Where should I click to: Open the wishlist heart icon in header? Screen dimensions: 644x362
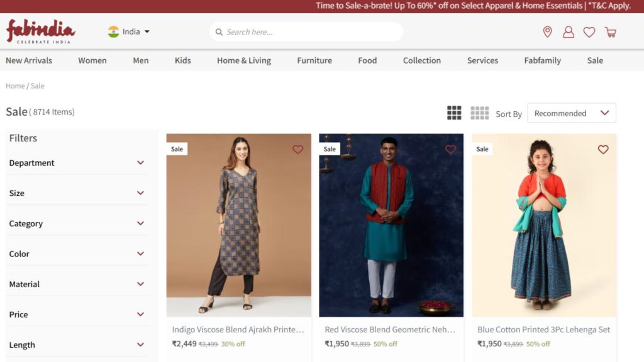[590, 31]
